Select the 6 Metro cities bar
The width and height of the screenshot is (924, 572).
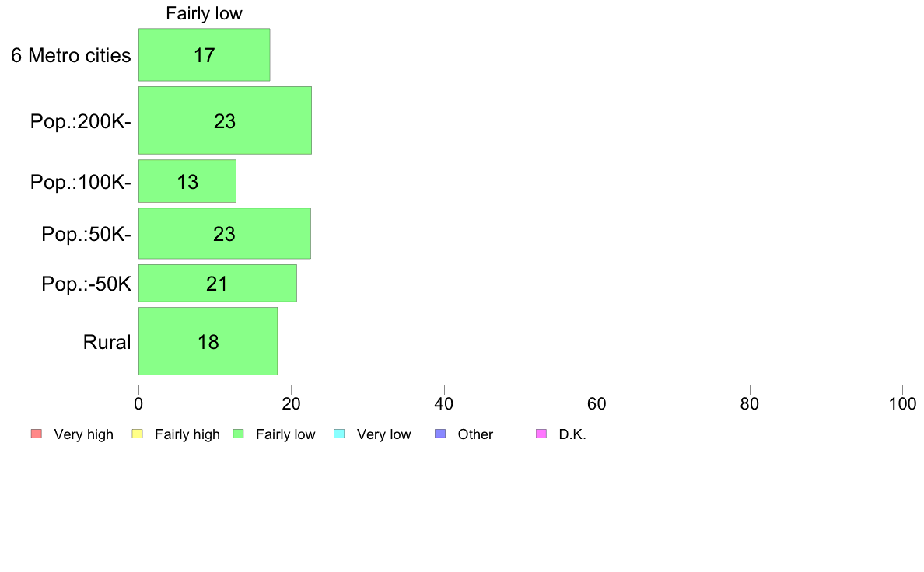coord(205,54)
